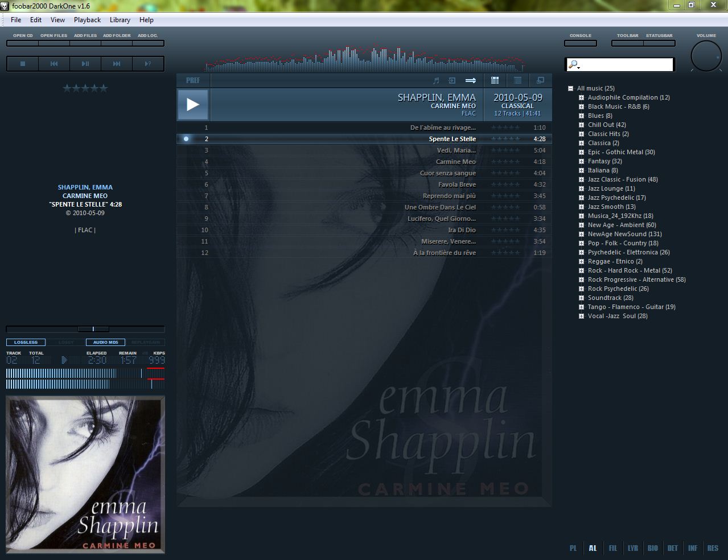Open the File menu
This screenshot has width=728, height=560.
[16, 20]
